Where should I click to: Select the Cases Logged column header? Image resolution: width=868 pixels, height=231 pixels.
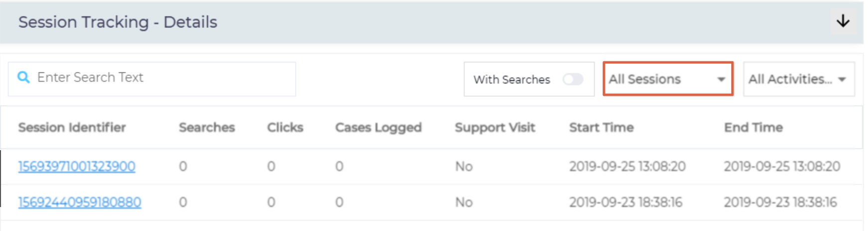(x=378, y=127)
